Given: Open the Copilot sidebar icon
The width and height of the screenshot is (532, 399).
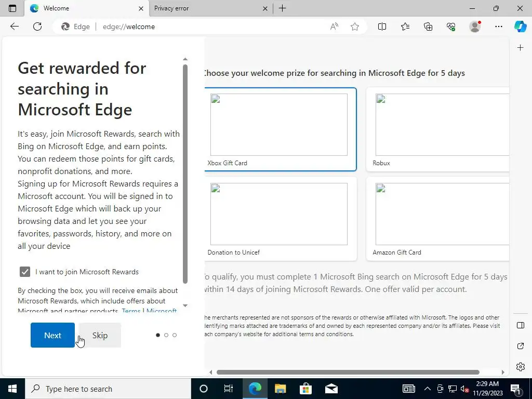Looking at the screenshot, I should click(x=520, y=26).
